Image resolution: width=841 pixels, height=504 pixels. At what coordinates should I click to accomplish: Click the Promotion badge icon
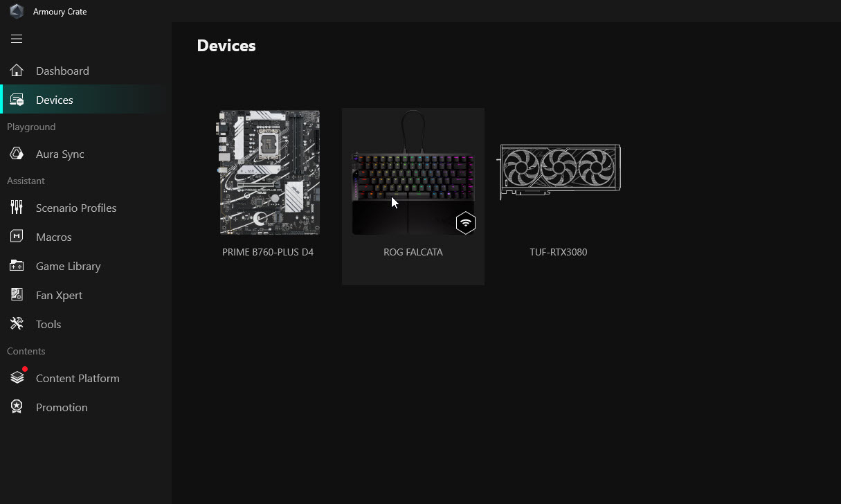click(17, 407)
